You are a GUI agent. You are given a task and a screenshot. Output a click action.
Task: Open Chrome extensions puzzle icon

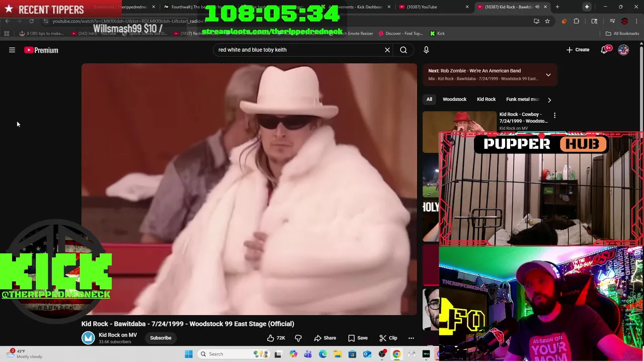(x=577, y=21)
